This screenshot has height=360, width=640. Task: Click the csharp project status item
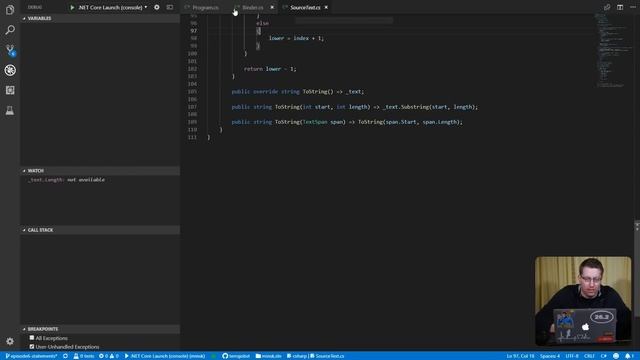297,356
